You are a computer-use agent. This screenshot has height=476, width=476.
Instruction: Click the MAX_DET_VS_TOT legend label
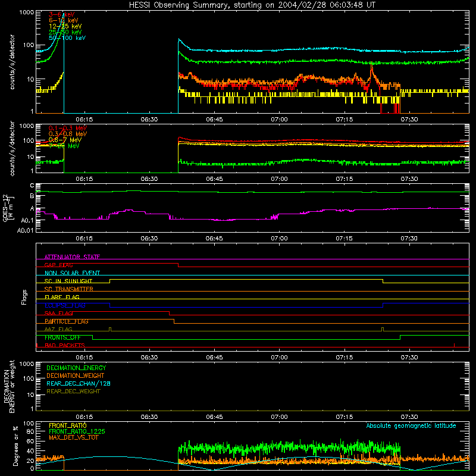tap(73, 437)
